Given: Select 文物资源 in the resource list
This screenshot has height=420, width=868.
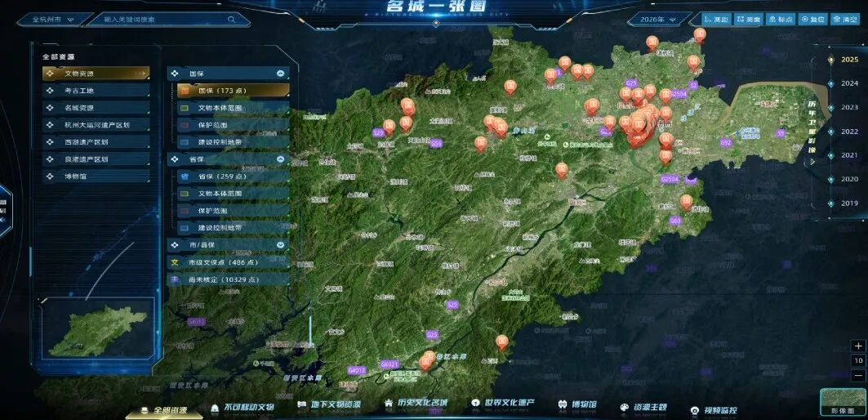Looking at the screenshot, I should tap(96, 74).
